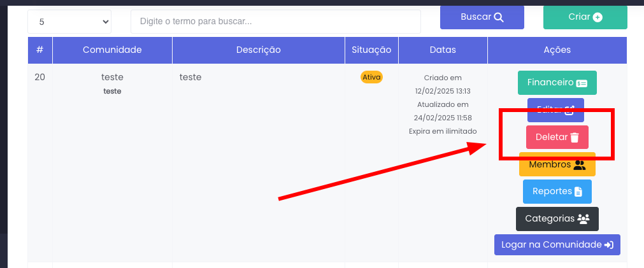644x268 pixels.
Task: Click the Datas column header
Action: 443,50
